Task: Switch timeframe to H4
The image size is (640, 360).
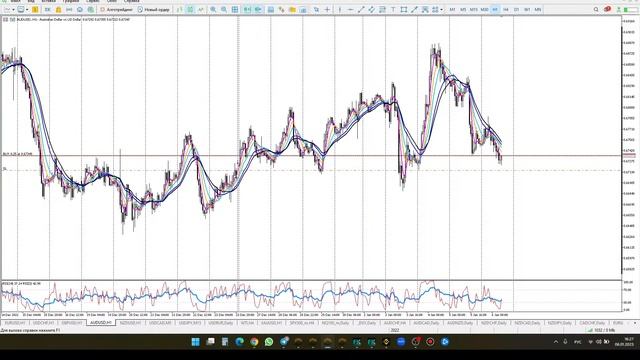Action: click(x=506, y=9)
